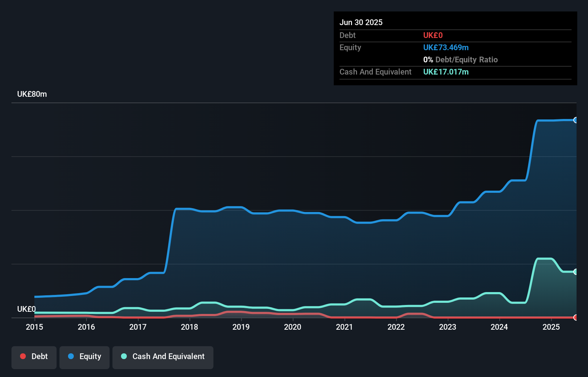Select the UK£73.469m Equity value in tooltip
This screenshot has width=588, height=377.
point(446,48)
